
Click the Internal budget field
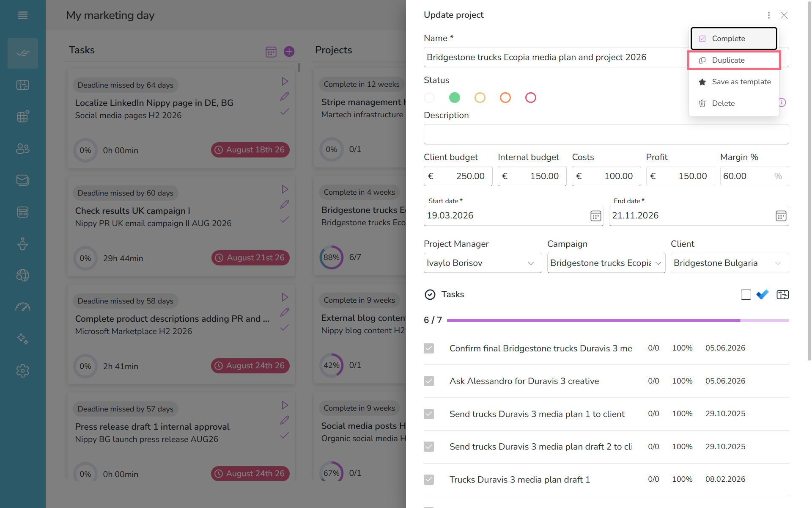pyautogui.click(x=532, y=176)
